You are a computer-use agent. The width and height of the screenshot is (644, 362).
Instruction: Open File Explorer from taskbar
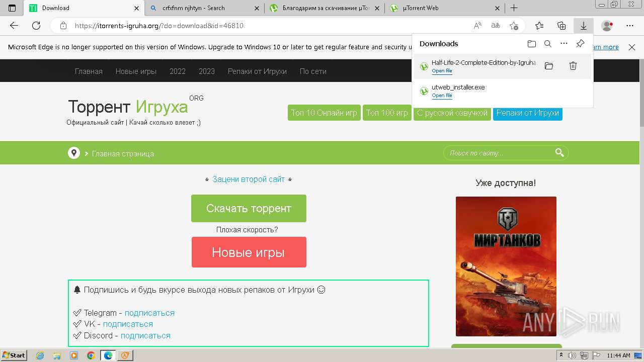coord(57,355)
